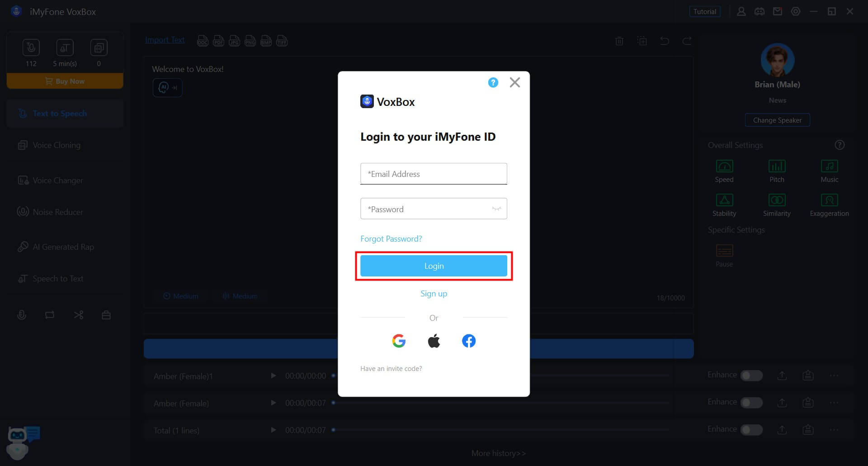This screenshot has width=868, height=466.
Task: Click the Buy Now button
Action: point(65,81)
